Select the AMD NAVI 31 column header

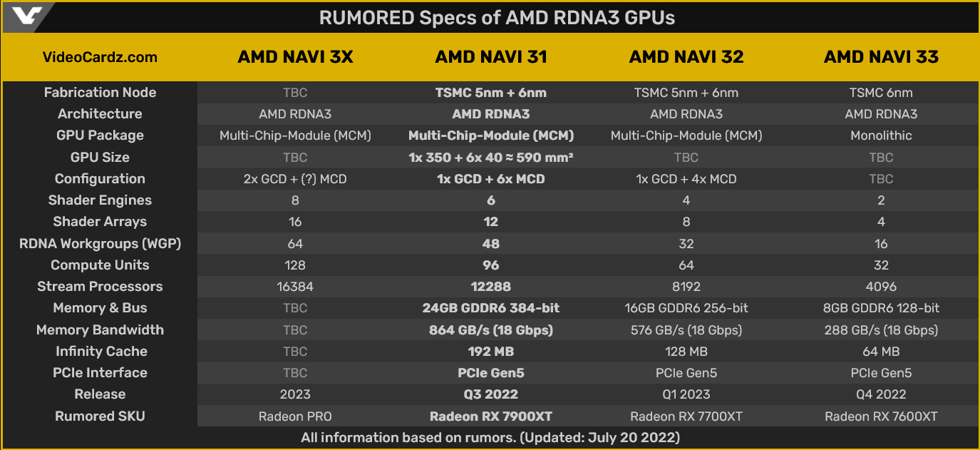click(x=491, y=57)
